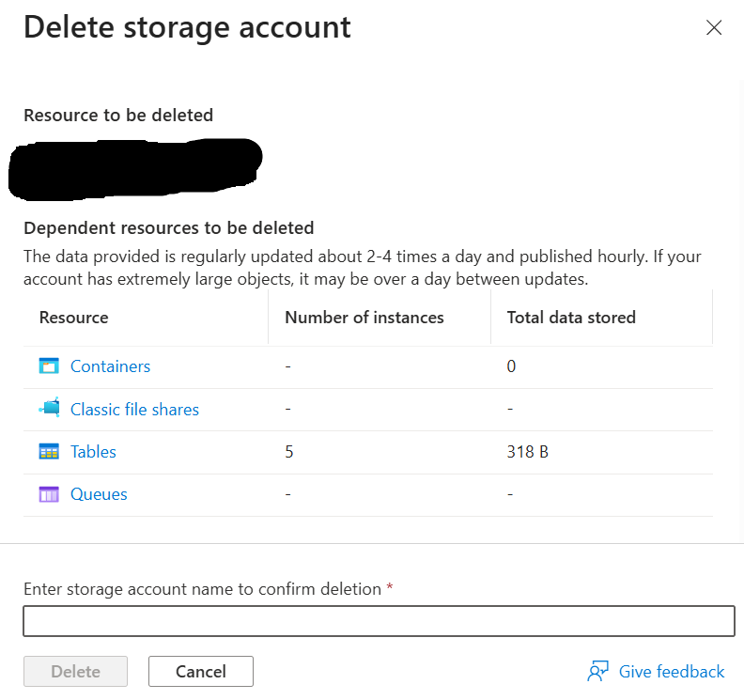Click the Resource to be deleted heading
Image resolution: width=744 pixels, height=700 pixels.
118,116
